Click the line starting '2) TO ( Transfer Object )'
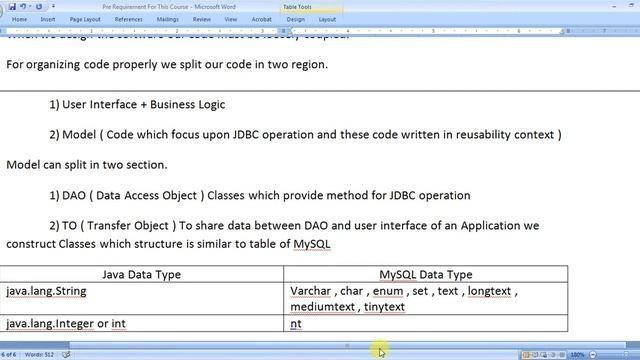The height and width of the screenshot is (360, 640). (x=294, y=226)
